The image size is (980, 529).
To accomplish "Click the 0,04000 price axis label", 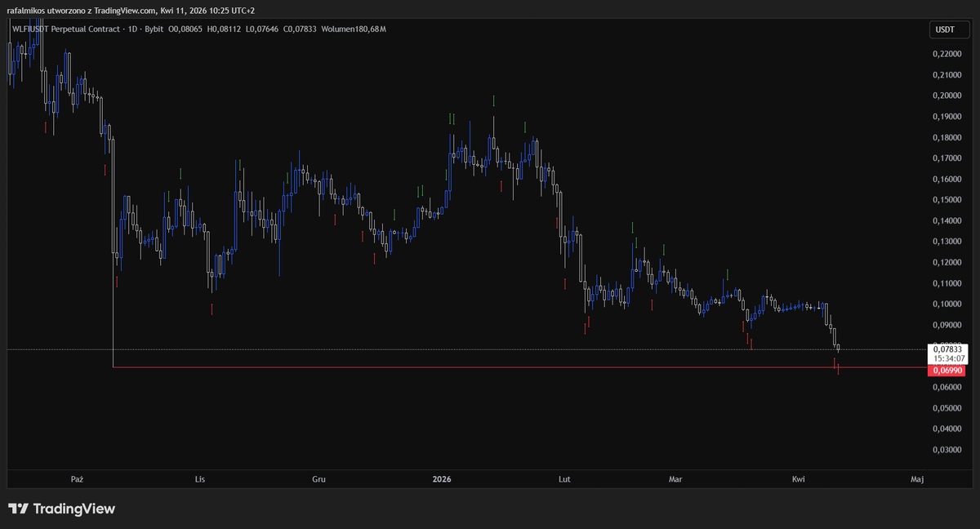I will [x=947, y=429].
